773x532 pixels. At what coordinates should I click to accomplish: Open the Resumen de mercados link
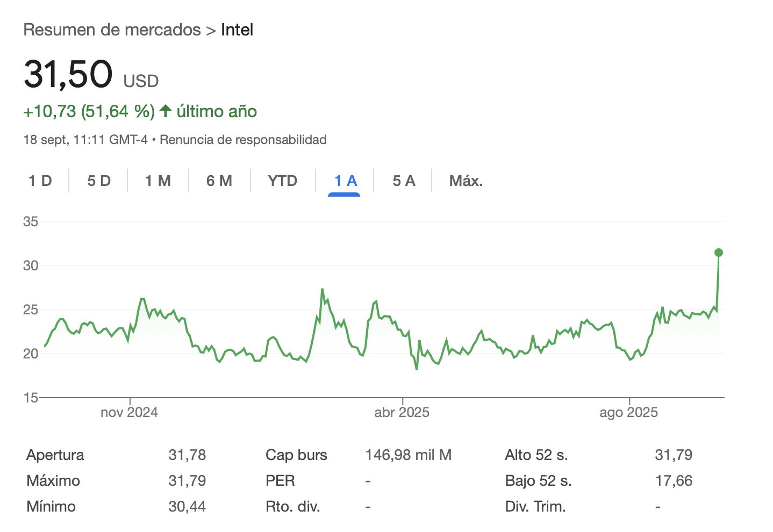(x=112, y=30)
